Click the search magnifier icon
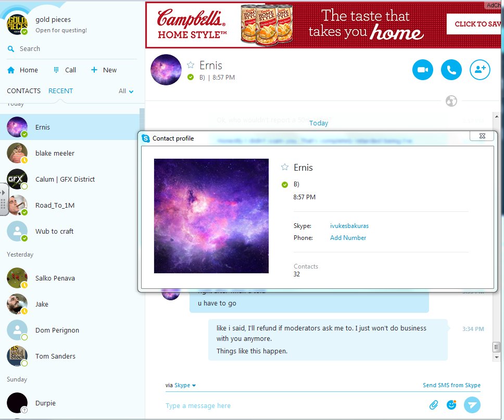 [11, 49]
